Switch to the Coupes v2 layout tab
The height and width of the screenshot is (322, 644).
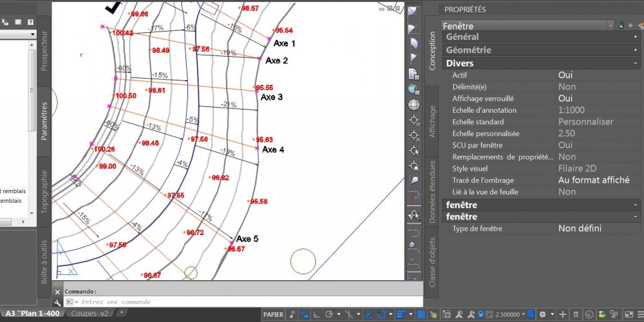coord(90,314)
